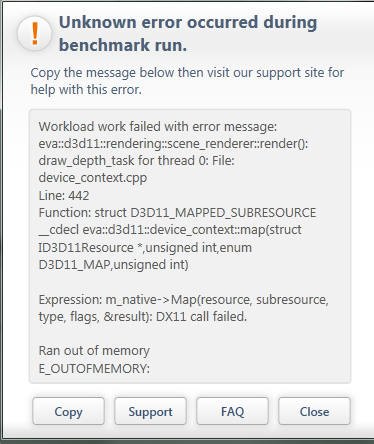Click the orange exclamation warning icon
This screenshot has width=374, height=444.
[34, 33]
